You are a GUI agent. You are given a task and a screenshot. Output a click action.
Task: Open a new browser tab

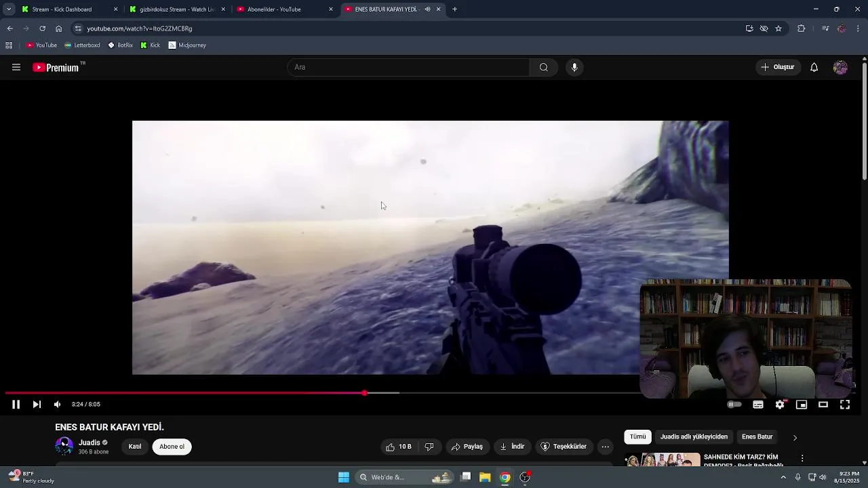point(454,9)
